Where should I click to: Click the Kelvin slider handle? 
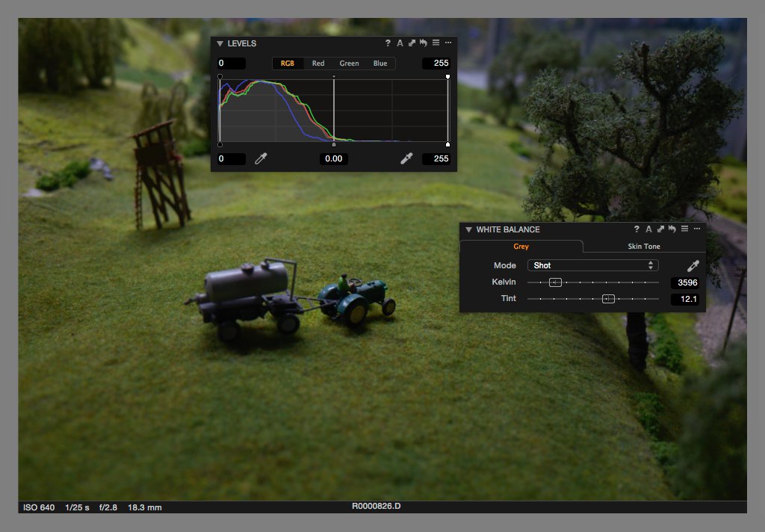(555, 282)
